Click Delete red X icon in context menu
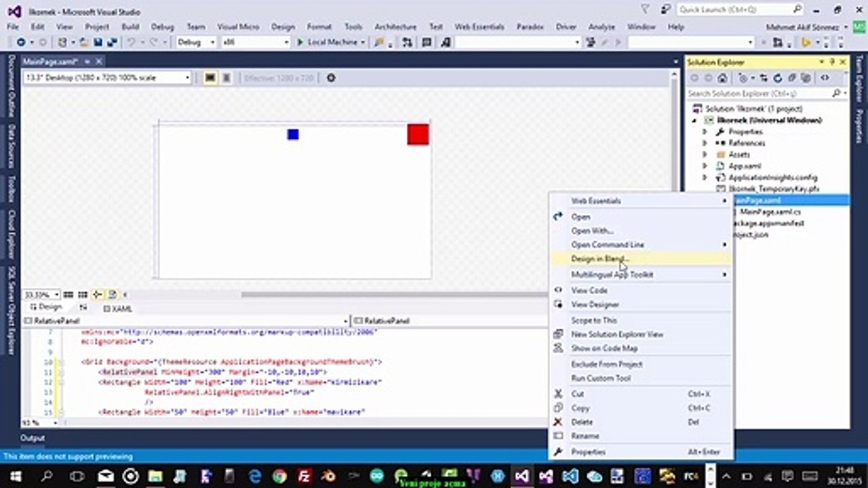This screenshot has height=488, width=868. coord(558,422)
